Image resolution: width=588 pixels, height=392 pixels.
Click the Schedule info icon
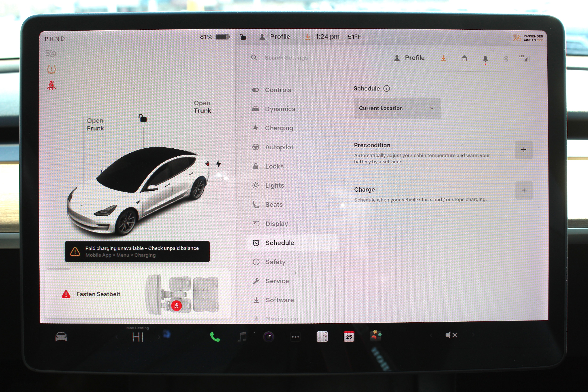(x=386, y=88)
